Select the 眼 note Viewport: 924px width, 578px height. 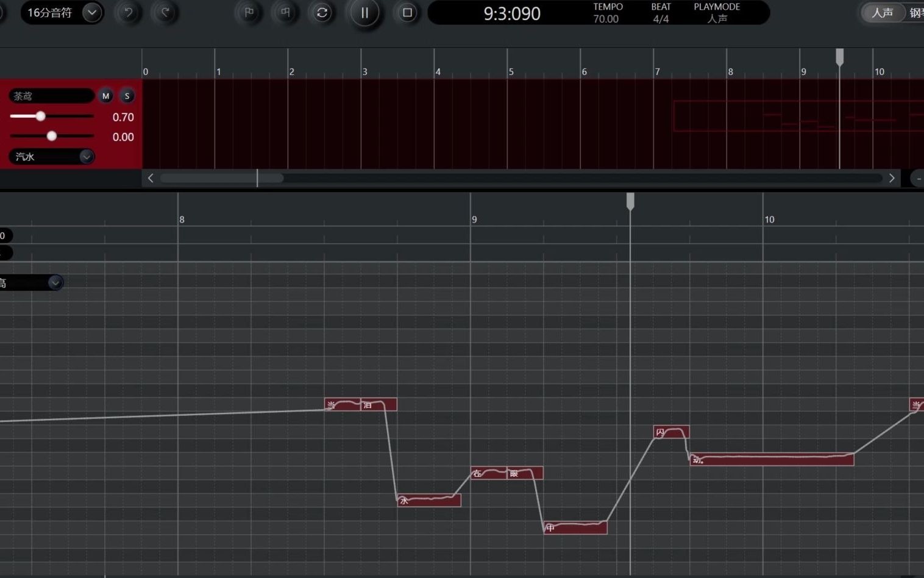[x=525, y=473]
